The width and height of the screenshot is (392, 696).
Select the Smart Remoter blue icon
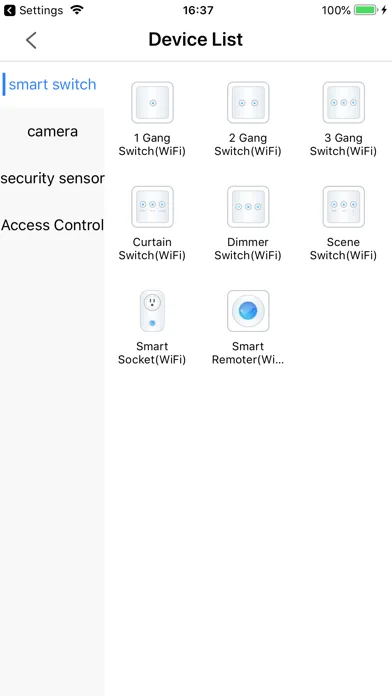[x=248, y=311]
